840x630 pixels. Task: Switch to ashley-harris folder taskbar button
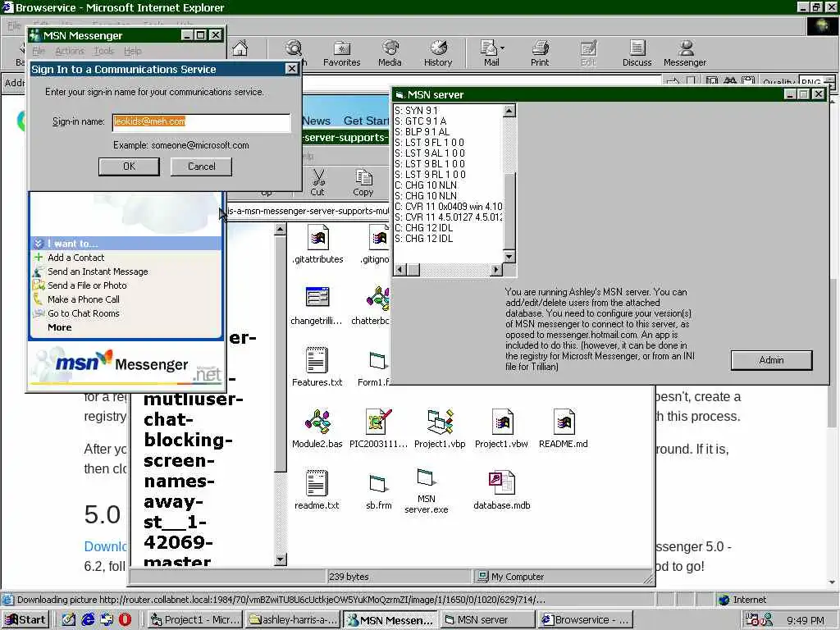pos(293,620)
